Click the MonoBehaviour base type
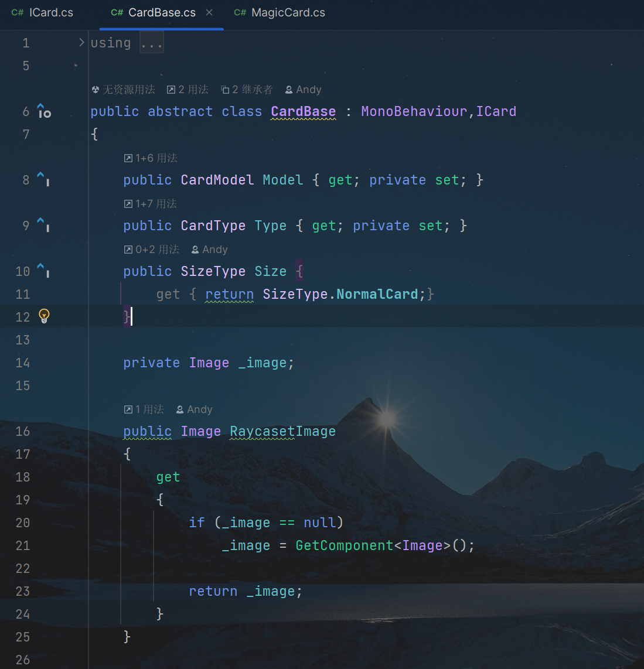644x669 pixels. pyautogui.click(x=414, y=111)
